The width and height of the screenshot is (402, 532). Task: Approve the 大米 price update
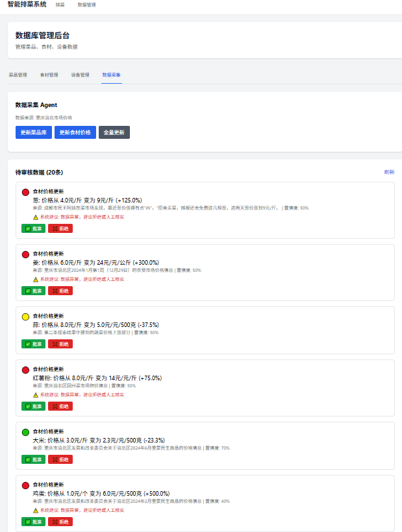point(33,459)
